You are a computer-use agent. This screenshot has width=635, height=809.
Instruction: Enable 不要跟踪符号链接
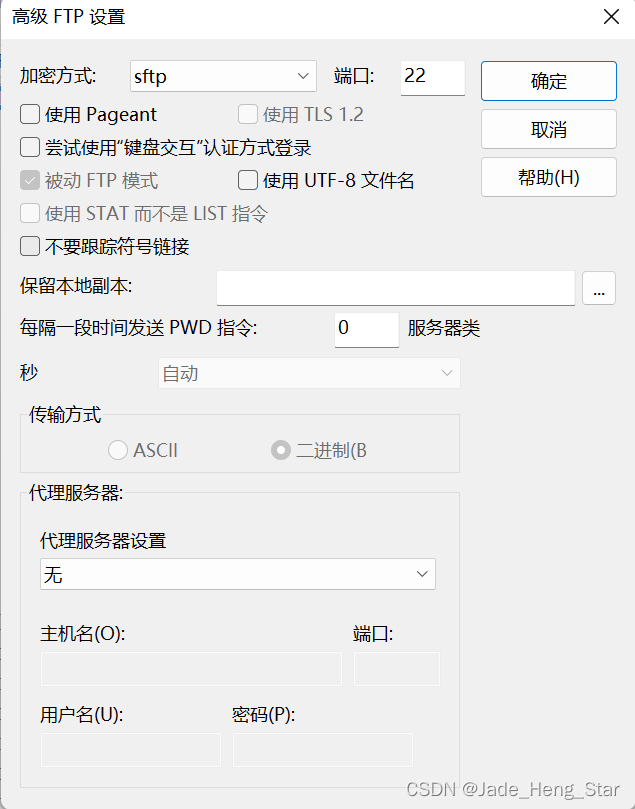click(x=29, y=246)
